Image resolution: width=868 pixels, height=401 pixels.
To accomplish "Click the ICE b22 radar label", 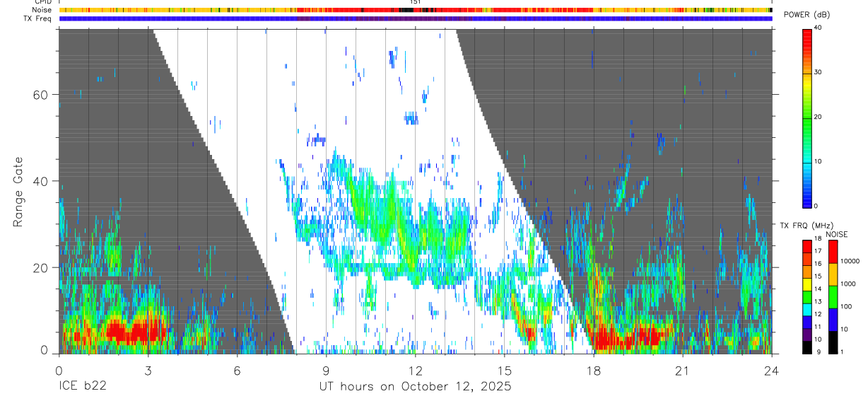I will tap(83, 387).
